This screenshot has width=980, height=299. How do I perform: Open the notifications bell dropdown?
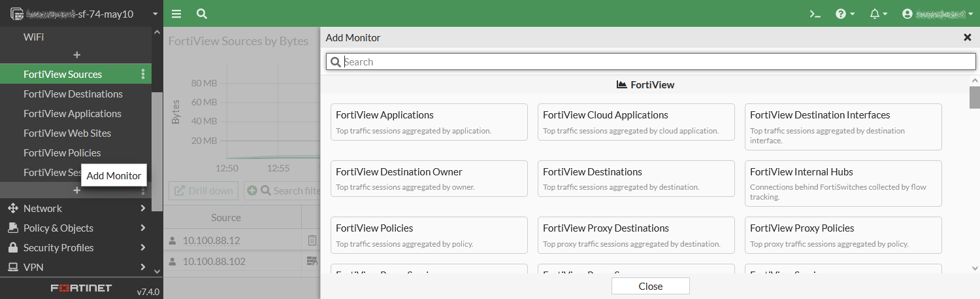click(878, 14)
